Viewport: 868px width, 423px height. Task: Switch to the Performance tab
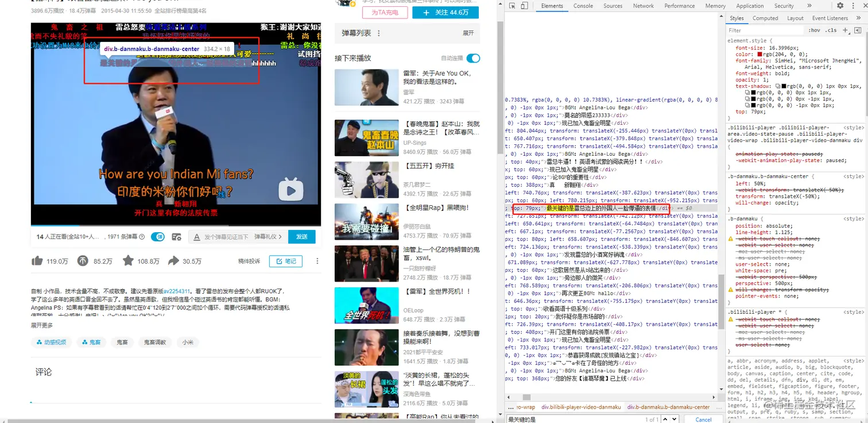pos(679,6)
